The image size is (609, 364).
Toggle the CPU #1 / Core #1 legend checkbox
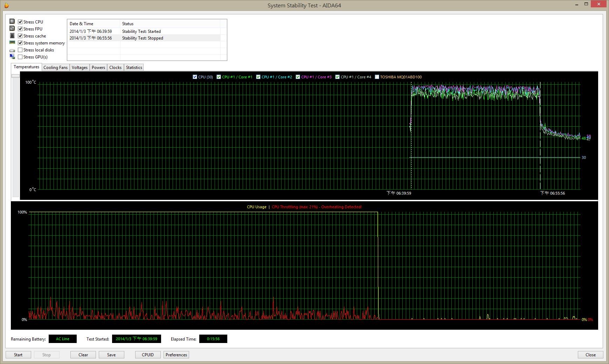tap(219, 77)
